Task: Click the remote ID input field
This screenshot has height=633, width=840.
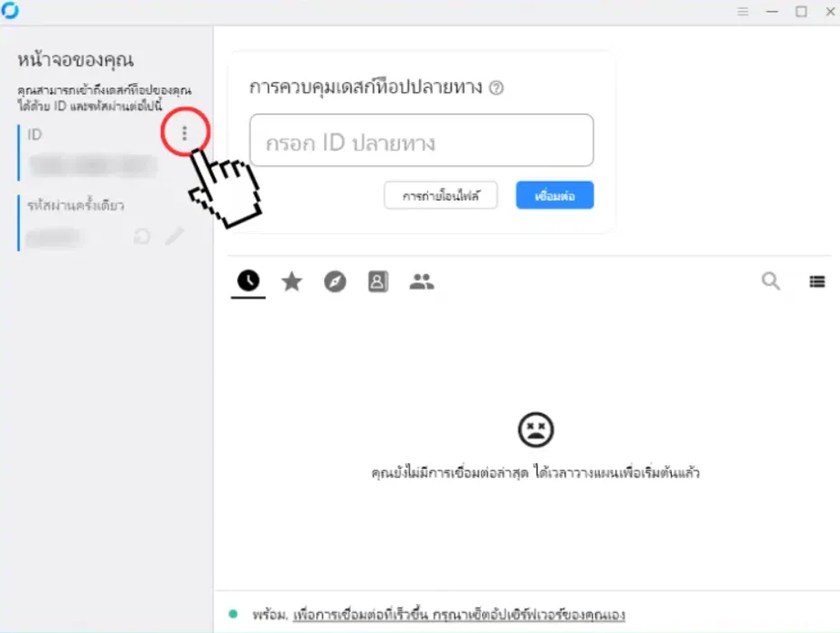Action: (422, 141)
